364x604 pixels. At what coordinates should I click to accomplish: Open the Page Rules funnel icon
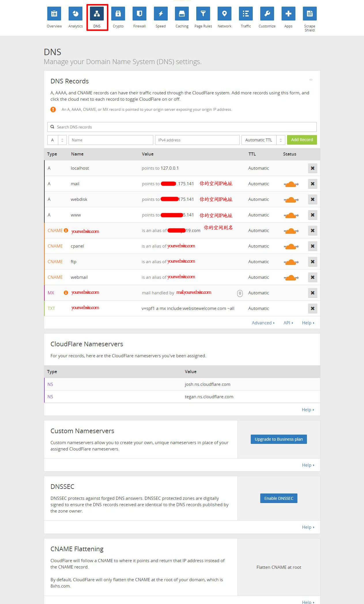203,14
